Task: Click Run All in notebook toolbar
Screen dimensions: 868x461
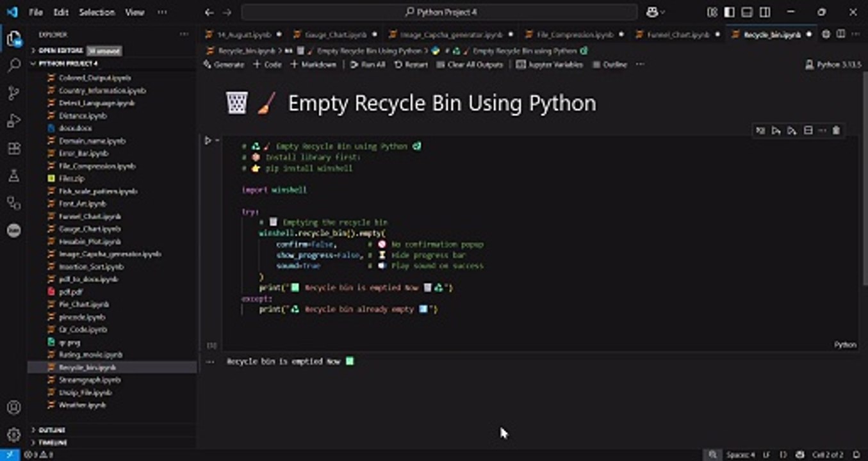Action: tap(368, 65)
